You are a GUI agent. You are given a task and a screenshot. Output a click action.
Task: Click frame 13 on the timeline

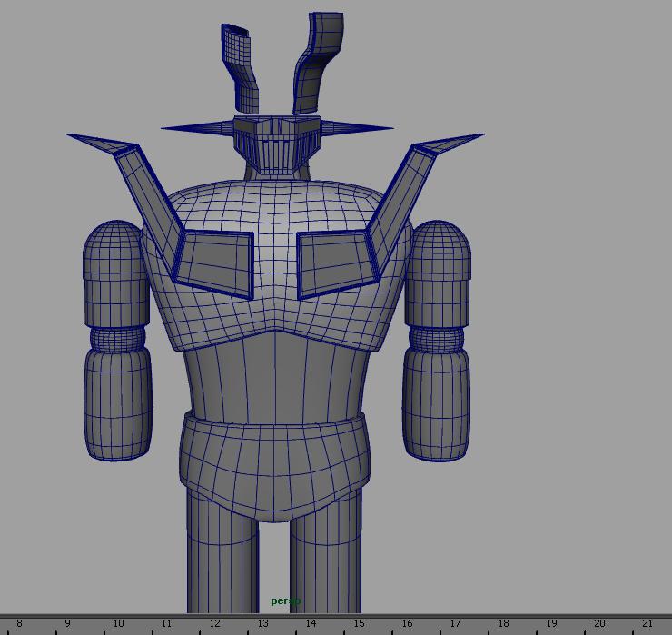pyautogui.click(x=262, y=623)
